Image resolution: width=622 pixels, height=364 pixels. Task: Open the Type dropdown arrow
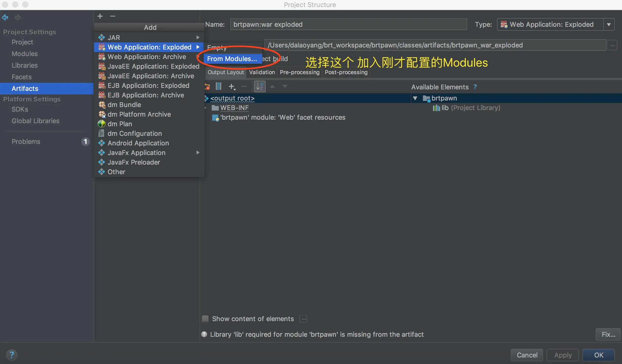click(x=609, y=24)
